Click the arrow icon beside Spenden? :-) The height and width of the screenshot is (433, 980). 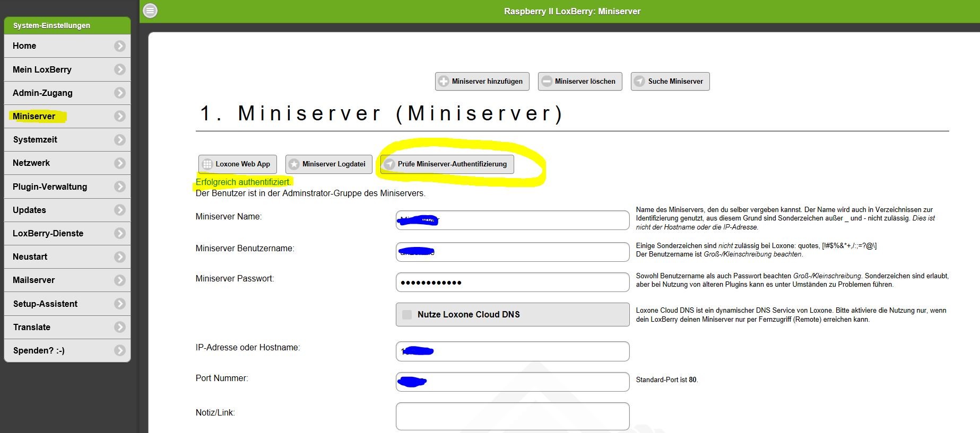coord(120,350)
